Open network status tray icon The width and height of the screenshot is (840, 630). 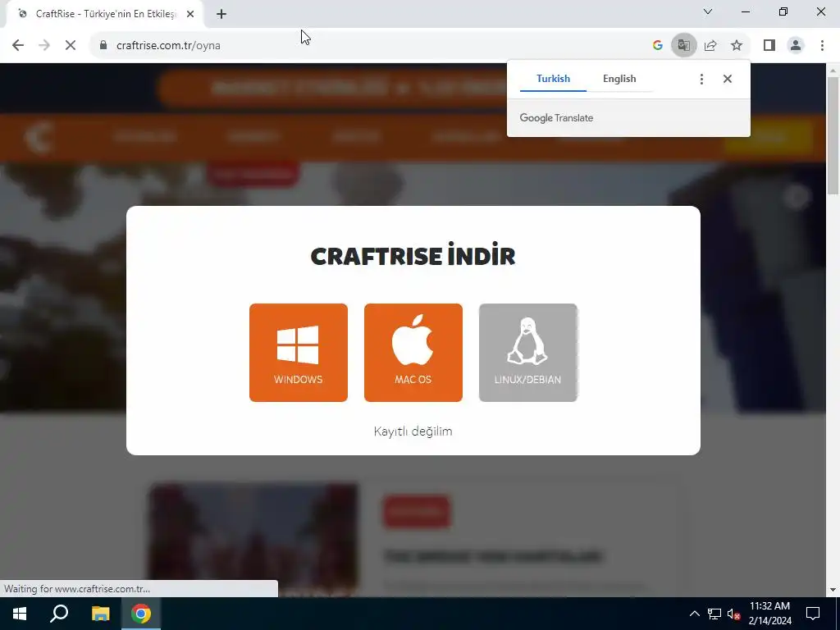click(714, 614)
